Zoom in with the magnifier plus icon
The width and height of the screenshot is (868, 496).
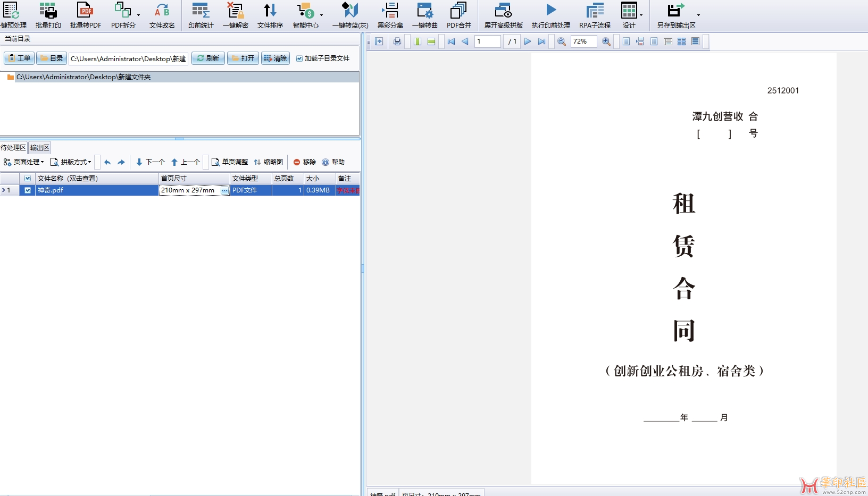click(x=606, y=41)
